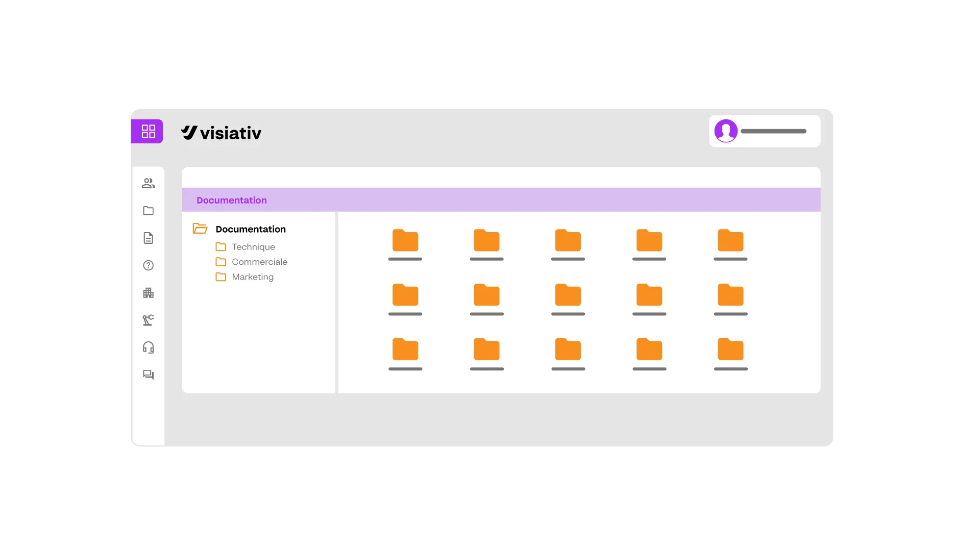Click the user name placeholder bar
The image size is (980, 551).
tap(773, 131)
